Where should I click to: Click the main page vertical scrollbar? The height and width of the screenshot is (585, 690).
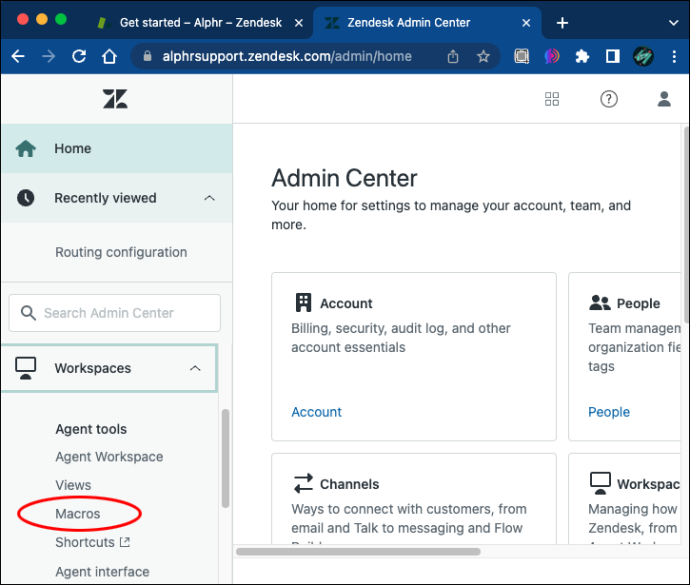(x=686, y=226)
